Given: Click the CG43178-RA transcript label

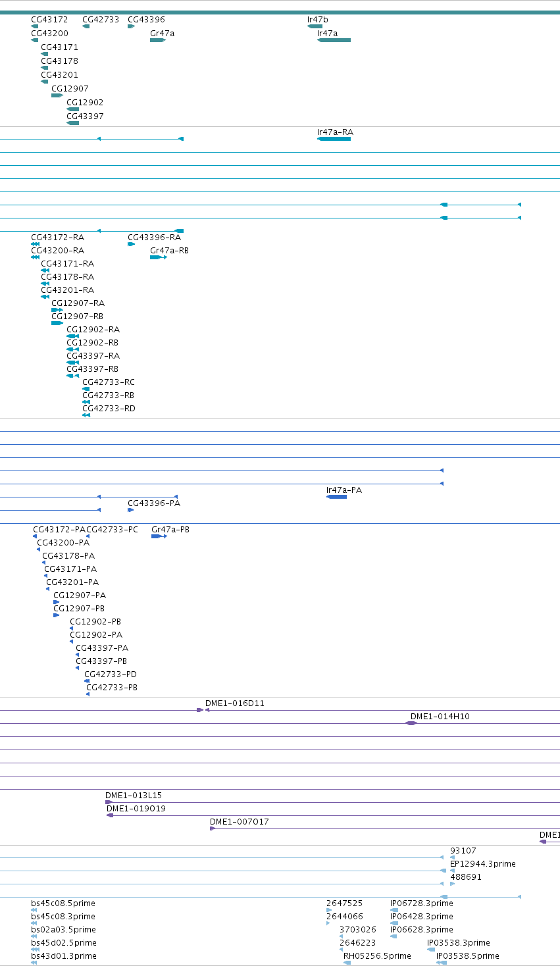Looking at the screenshot, I should pos(67,277).
